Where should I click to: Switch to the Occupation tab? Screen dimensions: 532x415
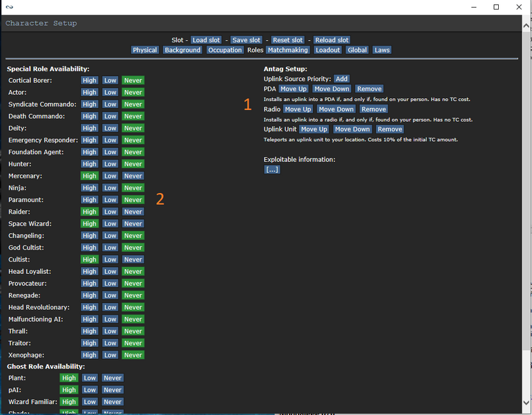tap(225, 50)
